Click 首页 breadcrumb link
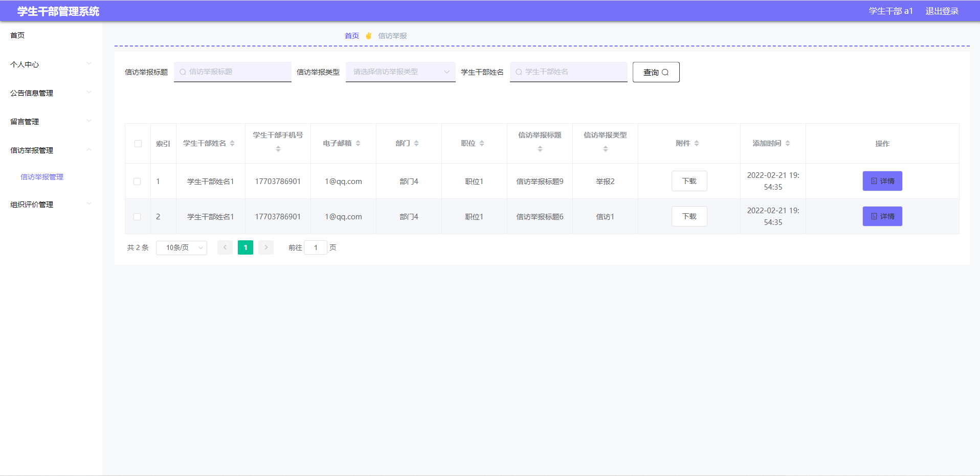The width and height of the screenshot is (980, 476). click(x=352, y=36)
